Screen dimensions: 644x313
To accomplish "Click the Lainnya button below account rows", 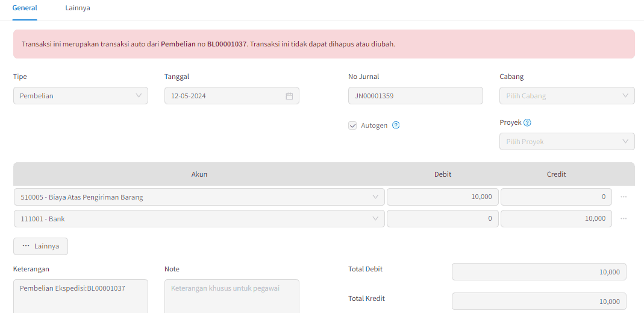I will pyautogui.click(x=40, y=246).
